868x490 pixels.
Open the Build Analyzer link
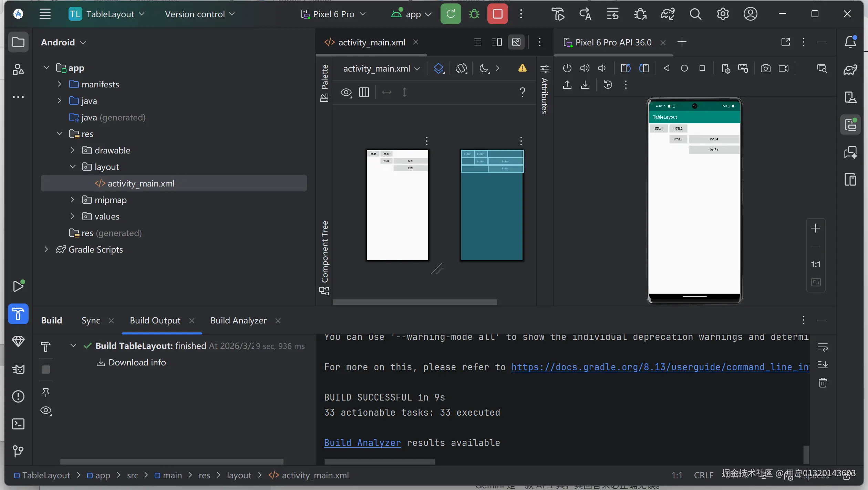point(362,443)
